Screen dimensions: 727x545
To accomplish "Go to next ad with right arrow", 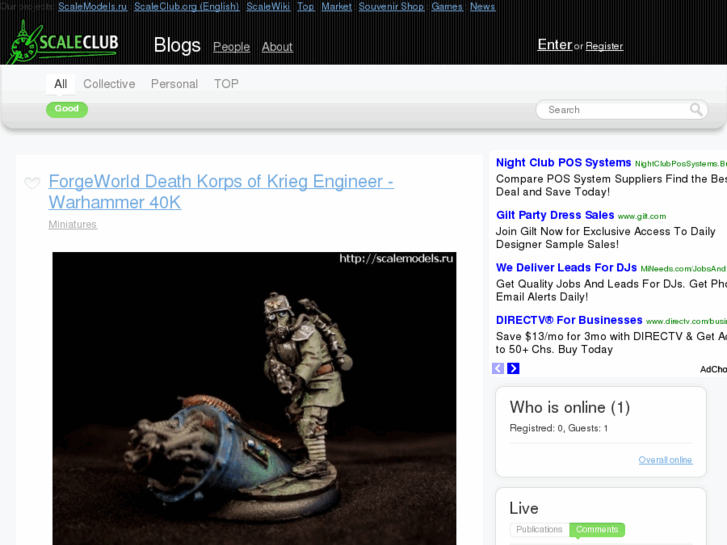I will [513, 368].
